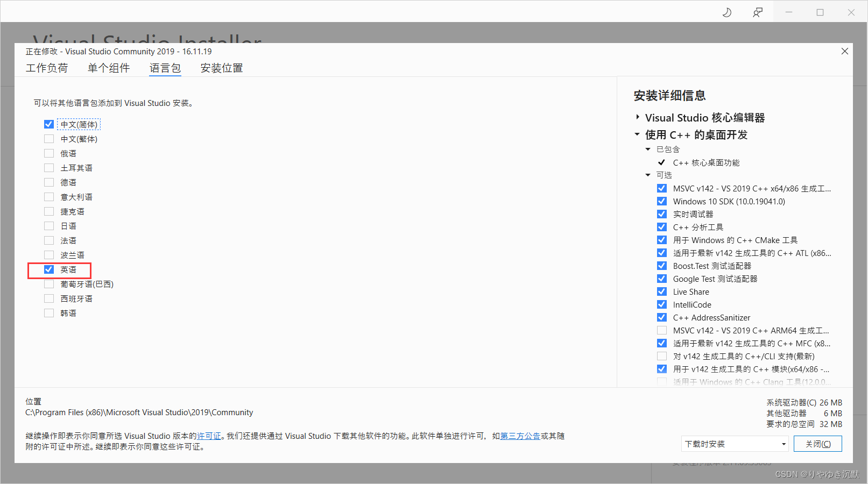Uncheck the v142 C++ MFC component
The width and height of the screenshot is (868, 484).
pyautogui.click(x=662, y=343)
